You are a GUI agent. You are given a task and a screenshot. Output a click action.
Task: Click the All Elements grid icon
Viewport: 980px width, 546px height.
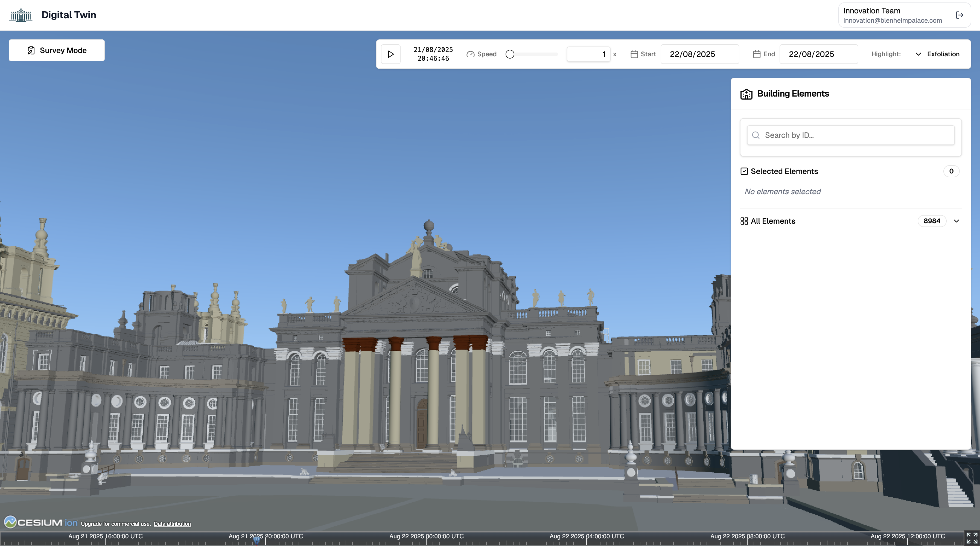click(744, 221)
